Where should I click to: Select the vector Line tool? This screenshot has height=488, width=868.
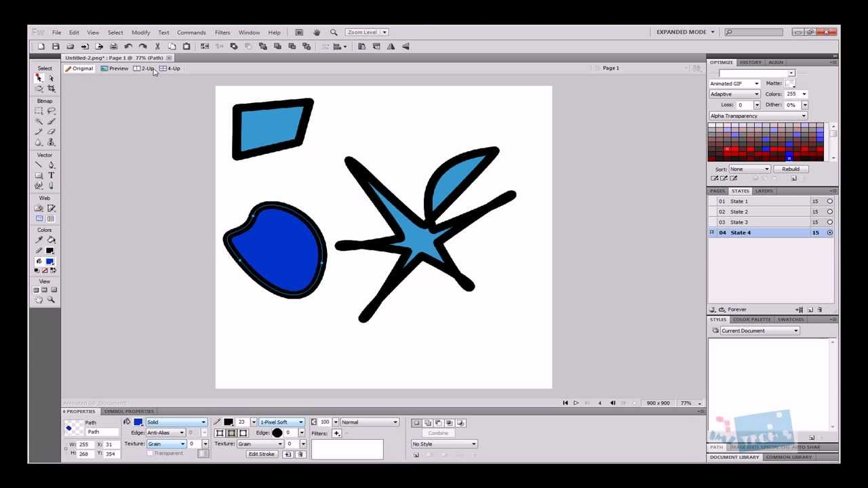pyautogui.click(x=39, y=165)
